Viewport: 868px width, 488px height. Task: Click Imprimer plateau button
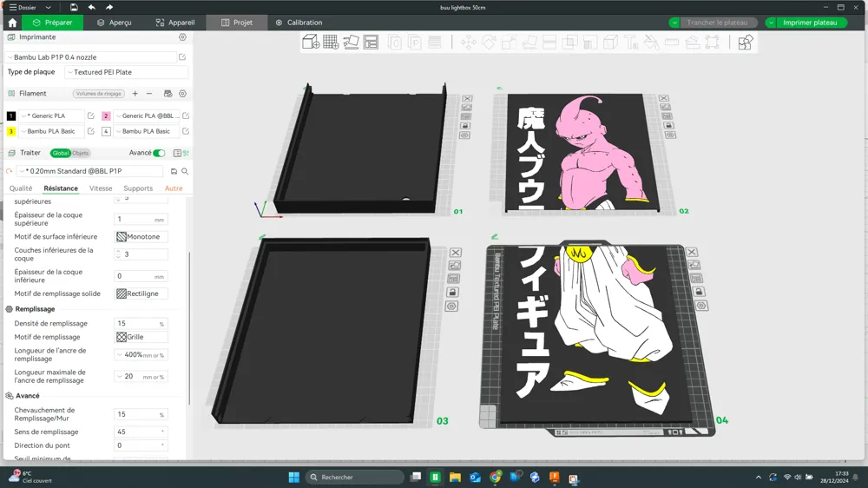coord(810,23)
